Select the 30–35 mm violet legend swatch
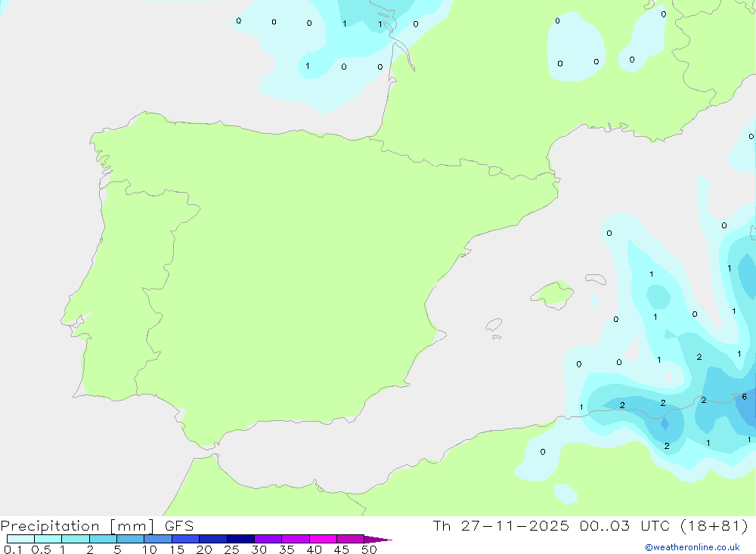756x554 pixels. coord(268,539)
